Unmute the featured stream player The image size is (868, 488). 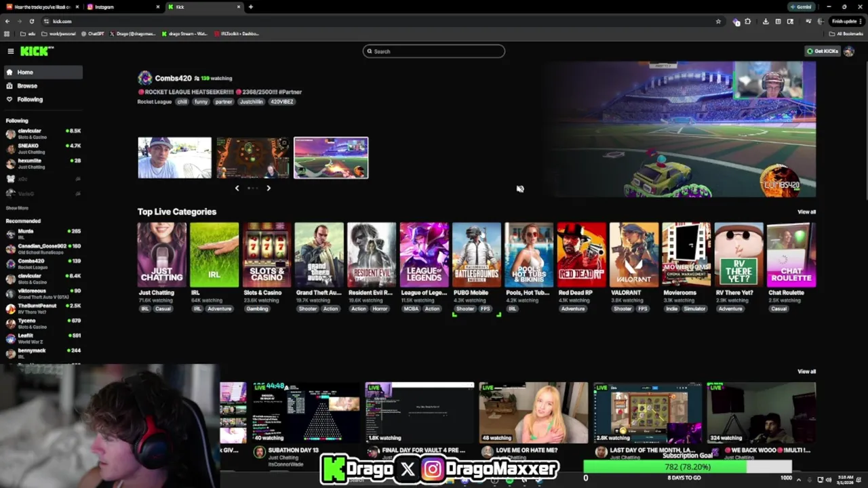tap(520, 189)
